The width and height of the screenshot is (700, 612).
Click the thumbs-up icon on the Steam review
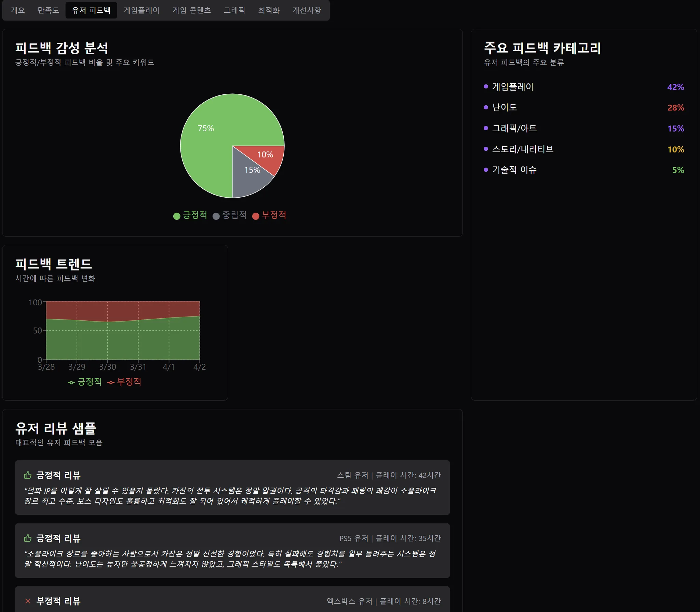pyautogui.click(x=27, y=475)
